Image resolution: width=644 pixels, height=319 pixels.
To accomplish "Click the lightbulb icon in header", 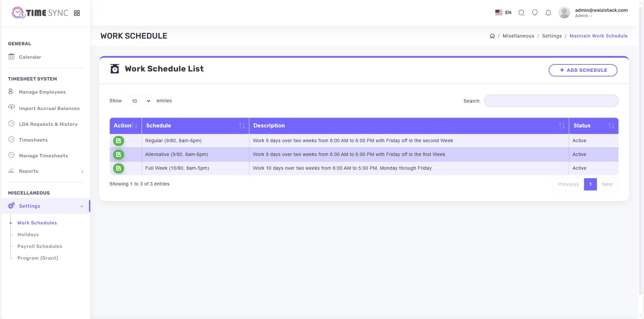I will click(x=535, y=13).
